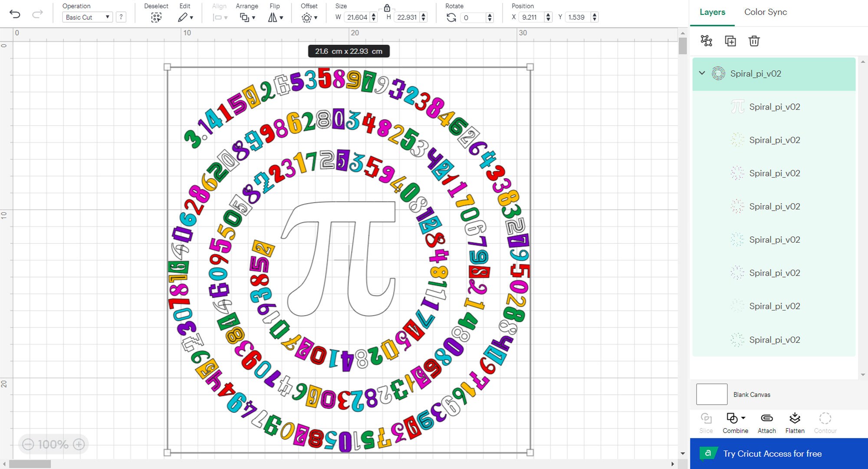Click the zoom in plus button
This screenshot has height=469, width=868.
(79, 444)
